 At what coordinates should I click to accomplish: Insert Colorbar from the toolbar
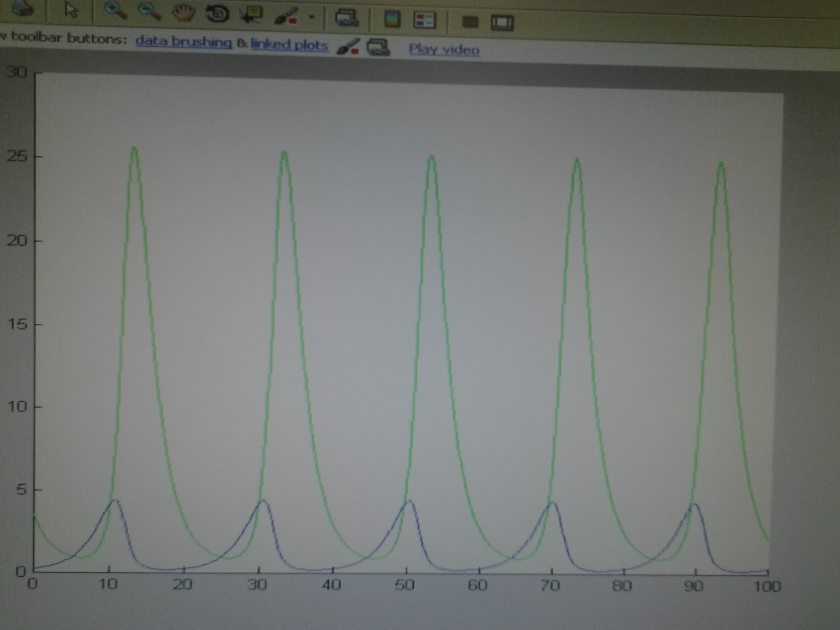click(x=392, y=19)
